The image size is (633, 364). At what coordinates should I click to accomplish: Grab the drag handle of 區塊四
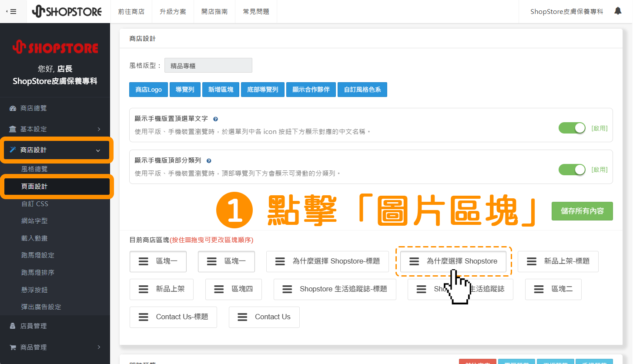(x=219, y=289)
